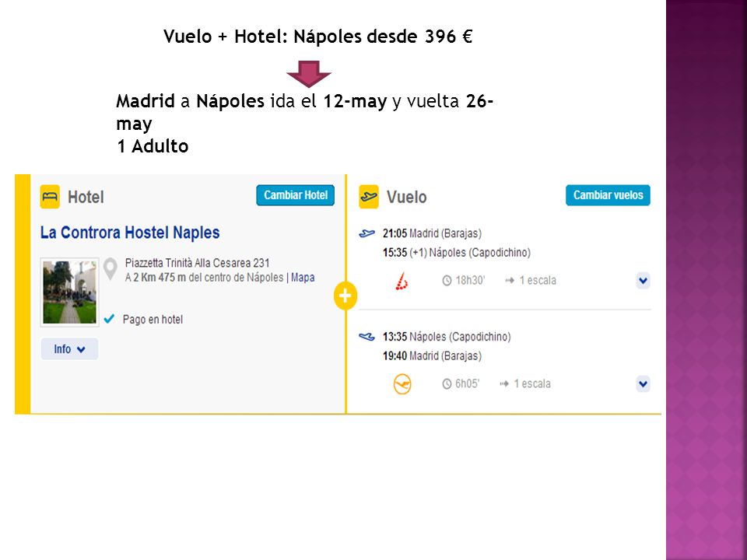Click the Iberia airline logo

coord(402,281)
